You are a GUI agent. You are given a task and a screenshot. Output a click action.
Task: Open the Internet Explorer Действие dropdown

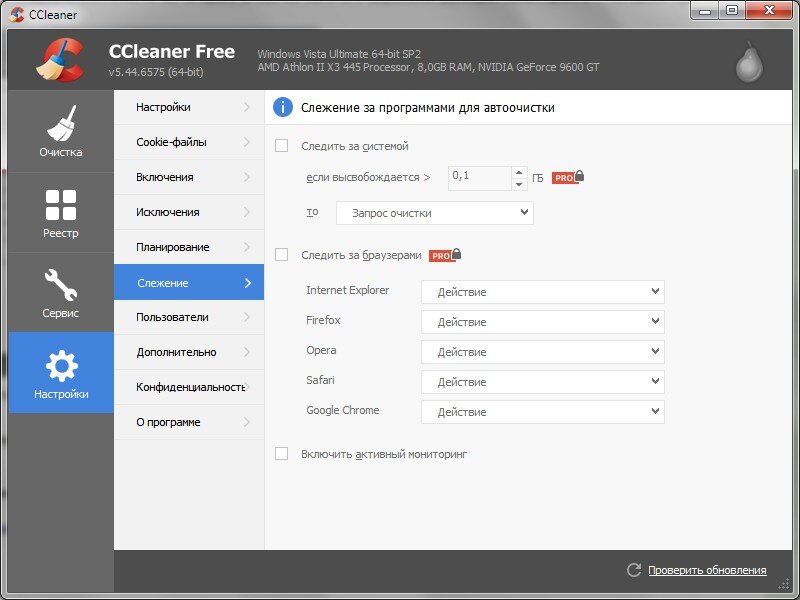point(543,292)
